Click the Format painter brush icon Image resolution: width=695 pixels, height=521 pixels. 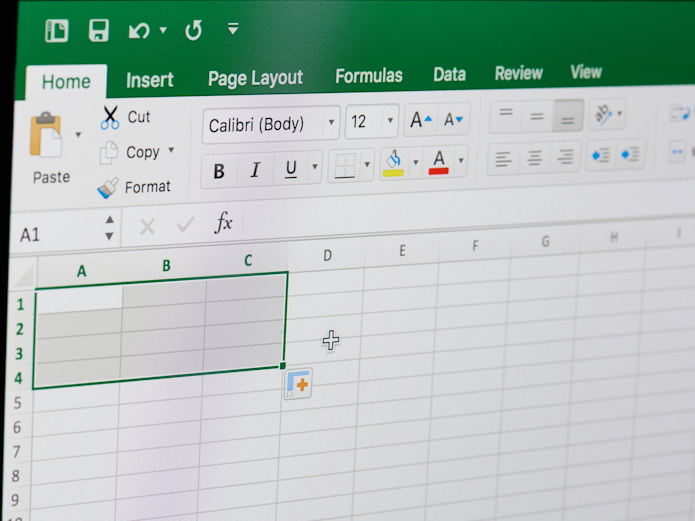pyautogui.click(x=108, y=187)
